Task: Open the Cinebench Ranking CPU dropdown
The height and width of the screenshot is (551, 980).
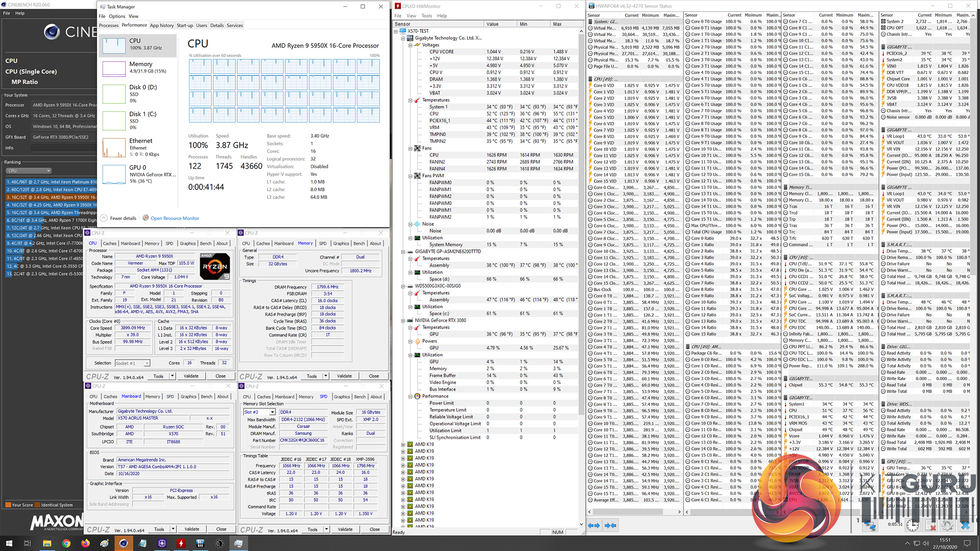Action: coord(29,171)
